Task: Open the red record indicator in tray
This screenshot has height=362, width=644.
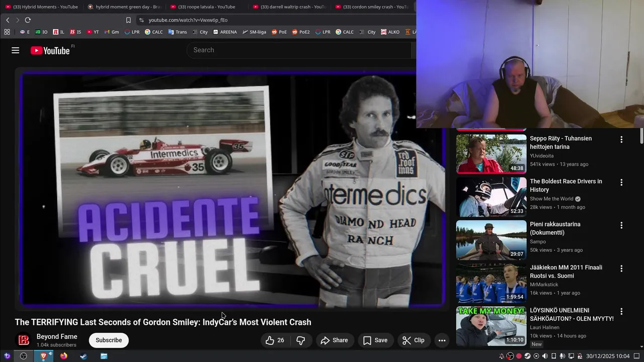Action: 519,356
